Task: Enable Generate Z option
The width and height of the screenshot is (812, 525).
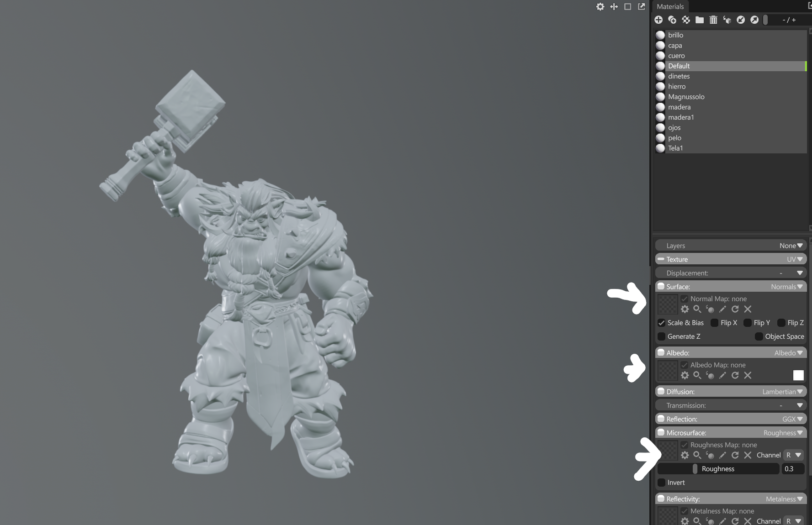Action: click(x=661, y=336)
